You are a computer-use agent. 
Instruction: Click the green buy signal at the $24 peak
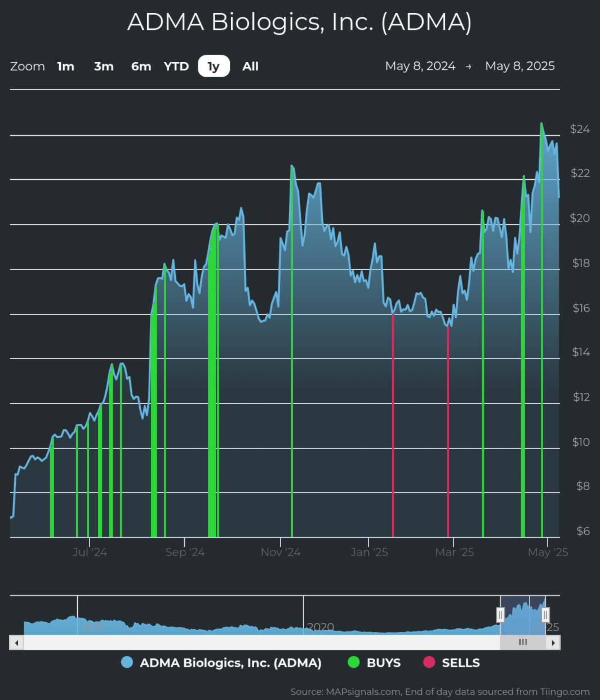tap(542, 330)
